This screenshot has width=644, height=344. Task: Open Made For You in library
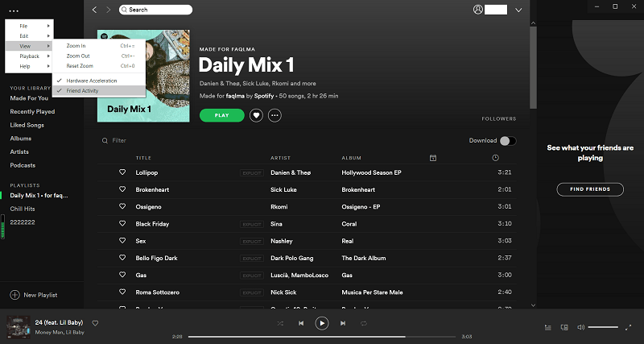click(29, 98)
